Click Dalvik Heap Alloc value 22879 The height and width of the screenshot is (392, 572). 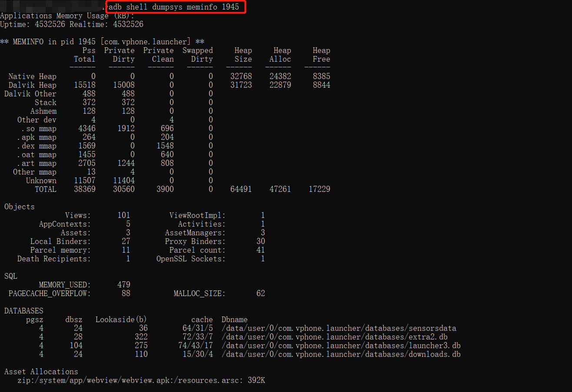(280, 85)
